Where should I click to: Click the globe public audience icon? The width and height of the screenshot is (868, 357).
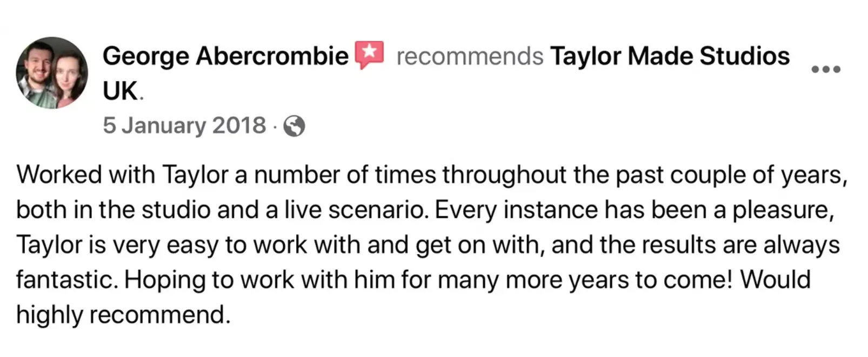pos(295,127)
